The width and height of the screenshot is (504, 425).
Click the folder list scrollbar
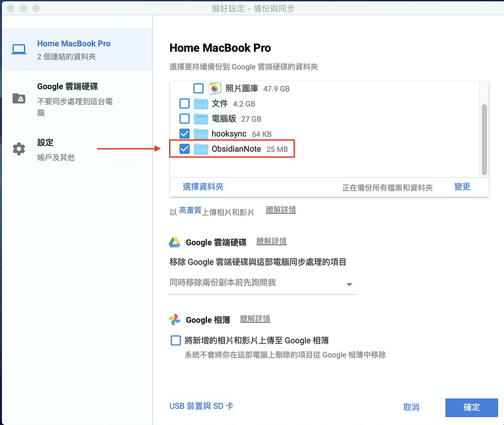click(x=484, y=139)
